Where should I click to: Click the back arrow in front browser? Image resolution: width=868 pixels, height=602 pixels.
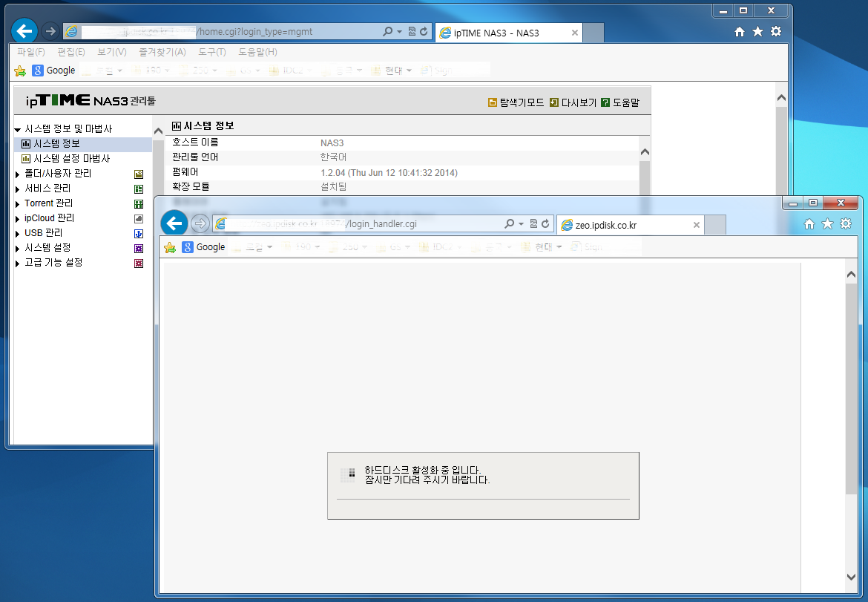174,223
